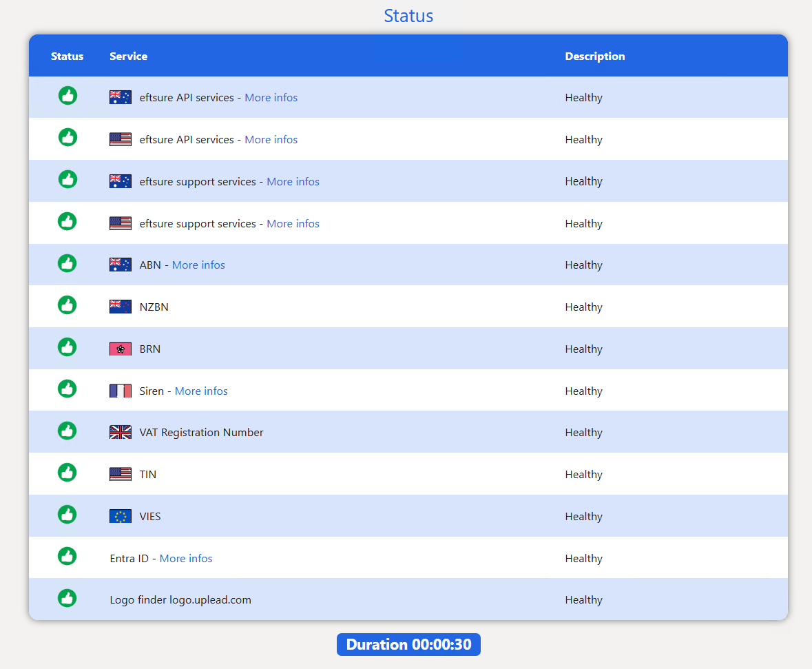812x669 pixels.
Task: Click thumbs-up status icon in ABN row
Action: tap(67, 263)
